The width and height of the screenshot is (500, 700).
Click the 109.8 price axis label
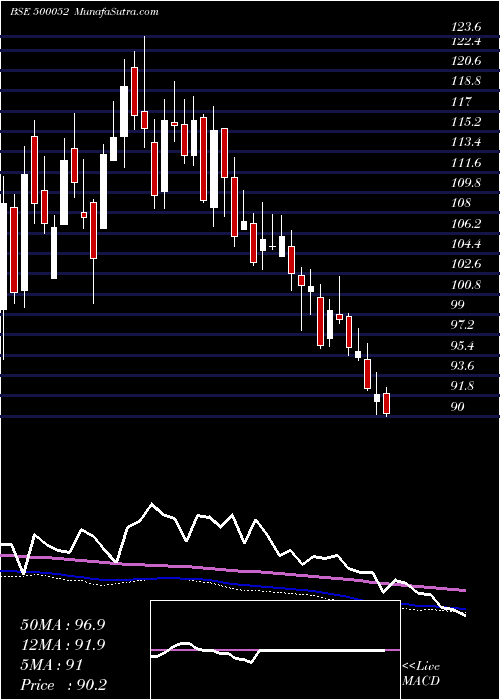[467, 183]
